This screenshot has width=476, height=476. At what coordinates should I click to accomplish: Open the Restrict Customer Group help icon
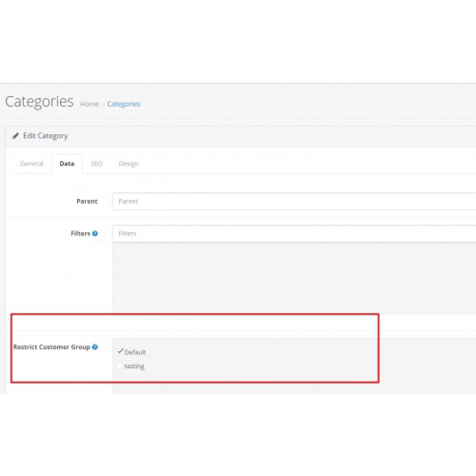(95, 347)
